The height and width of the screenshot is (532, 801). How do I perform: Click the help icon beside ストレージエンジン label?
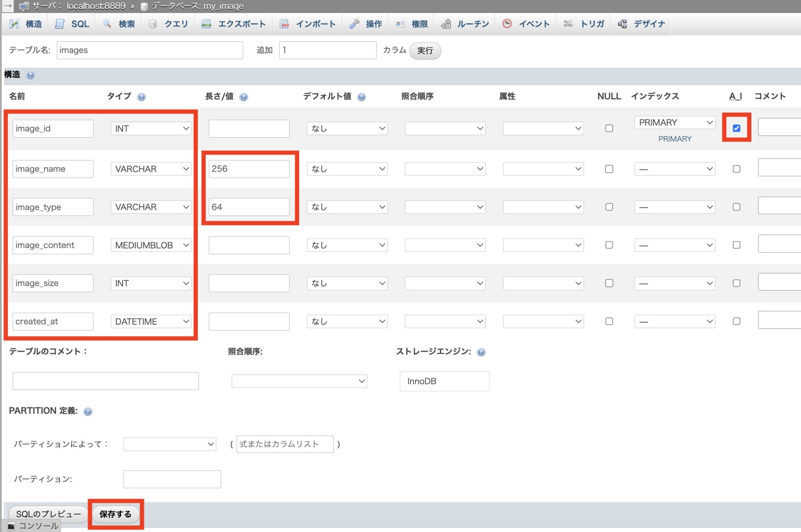(x=481, y=352)
